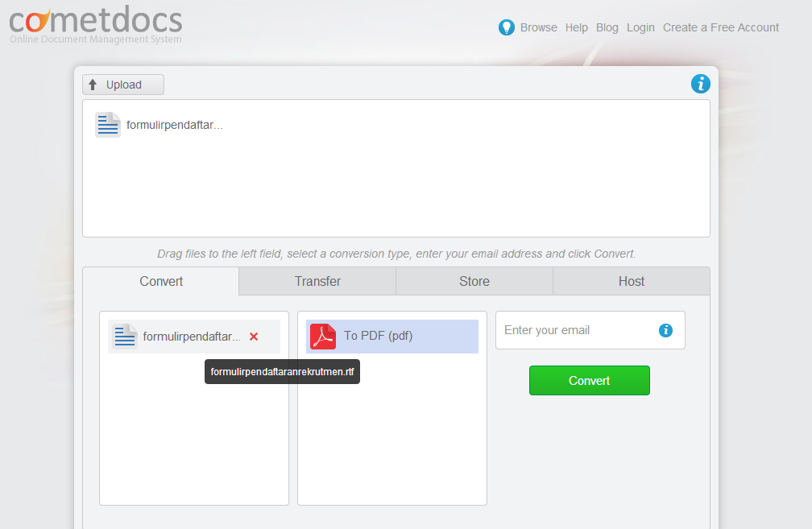This screenshot has width=812, height=529.
Task: Switch to the Store tab
Action: (x=474, y=281)
